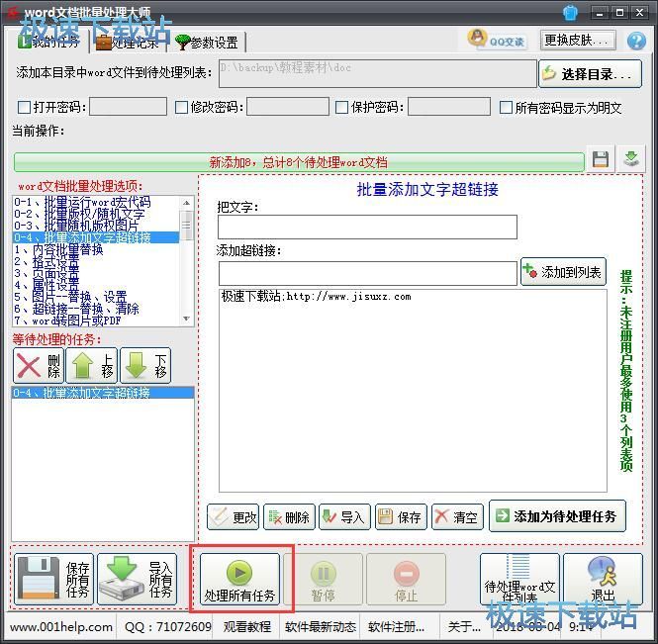Click the 退出 exit button
658x644 pixels.
[x=603, y=579]
